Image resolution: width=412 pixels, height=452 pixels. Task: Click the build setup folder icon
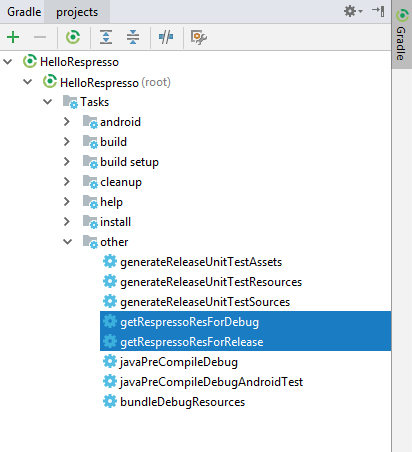point(90,162)
